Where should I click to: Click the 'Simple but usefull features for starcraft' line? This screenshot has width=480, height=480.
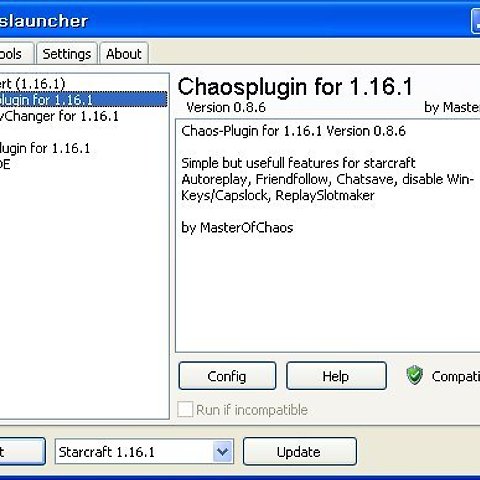coord(298,163)
